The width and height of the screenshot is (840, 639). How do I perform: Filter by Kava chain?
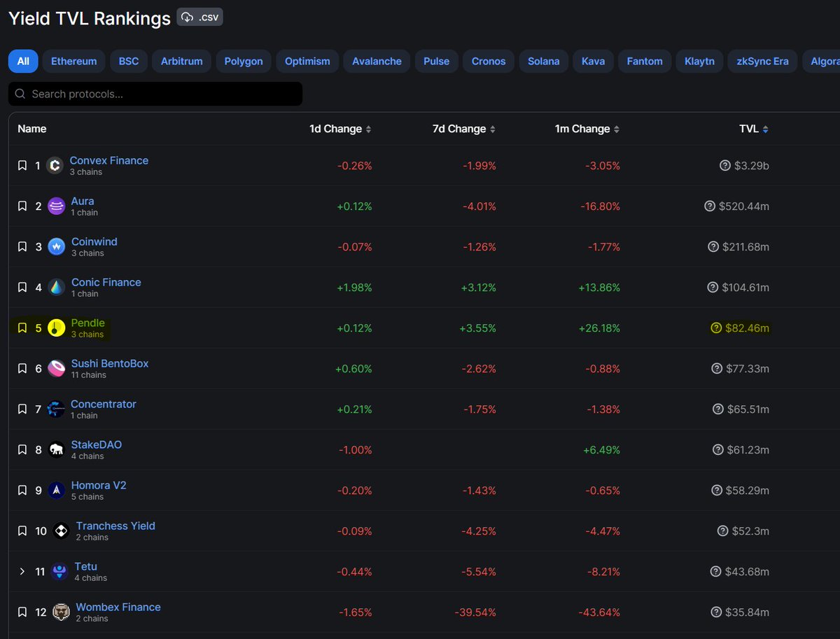coord(594,61)
